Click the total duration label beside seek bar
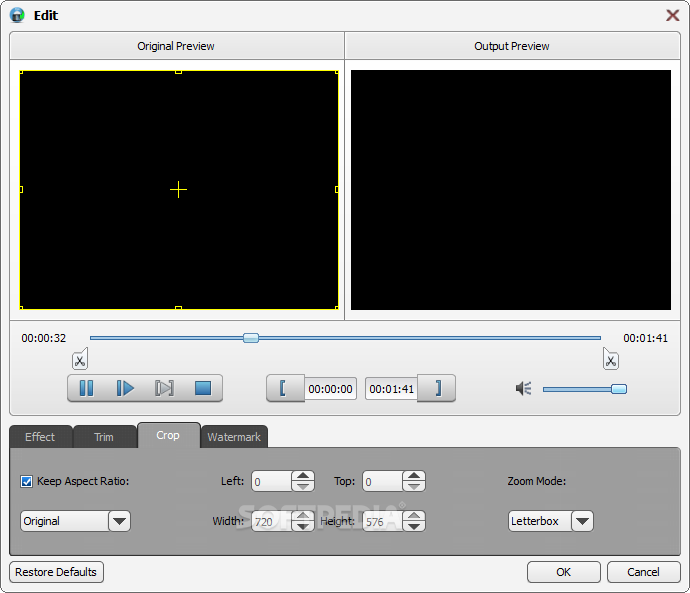This screenshot has width=690, height=593. coord(645,338)
